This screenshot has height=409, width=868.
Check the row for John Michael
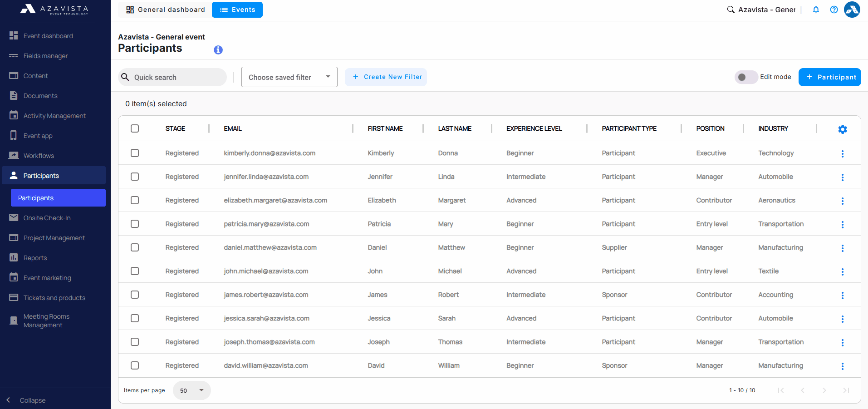[135, 271]
